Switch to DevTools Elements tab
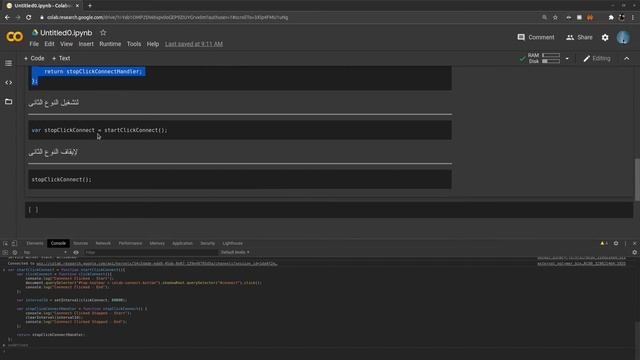 [35, 243]
